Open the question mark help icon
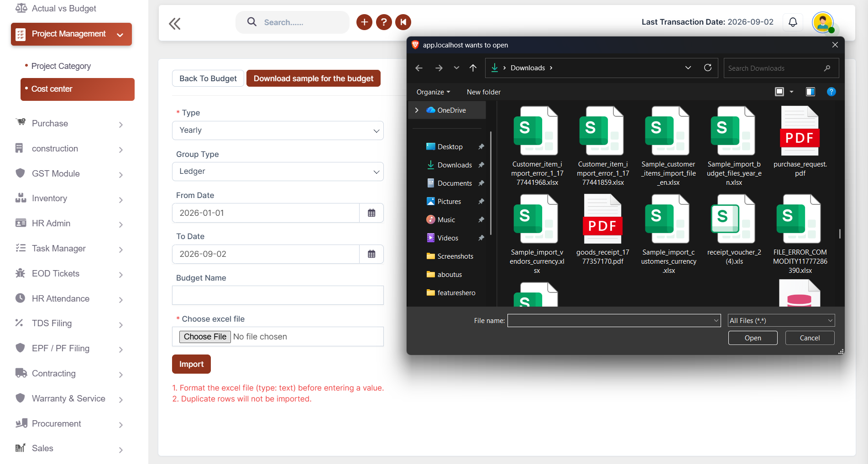This screenshot has width=868, height=464. (x=384, y=22)
